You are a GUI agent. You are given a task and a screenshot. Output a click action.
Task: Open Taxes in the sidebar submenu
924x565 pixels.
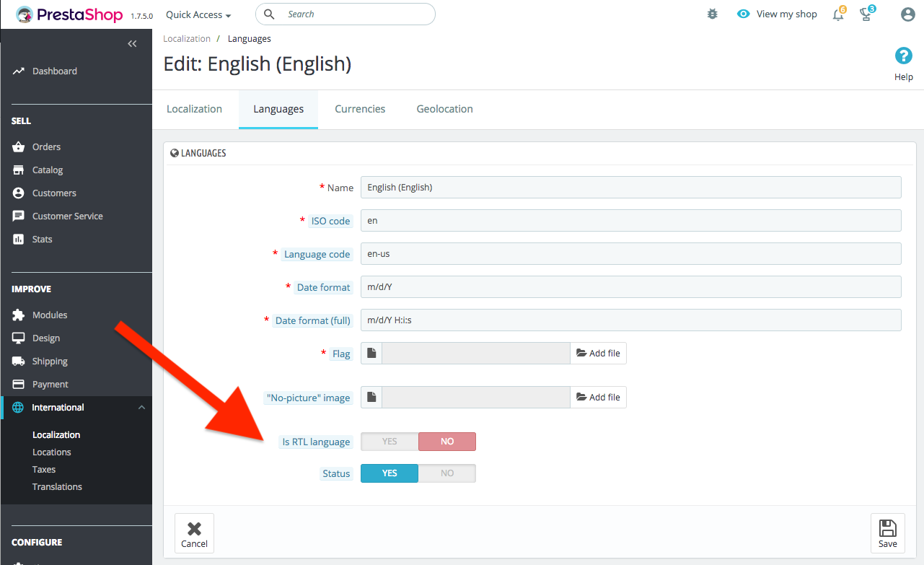point(44,470)
